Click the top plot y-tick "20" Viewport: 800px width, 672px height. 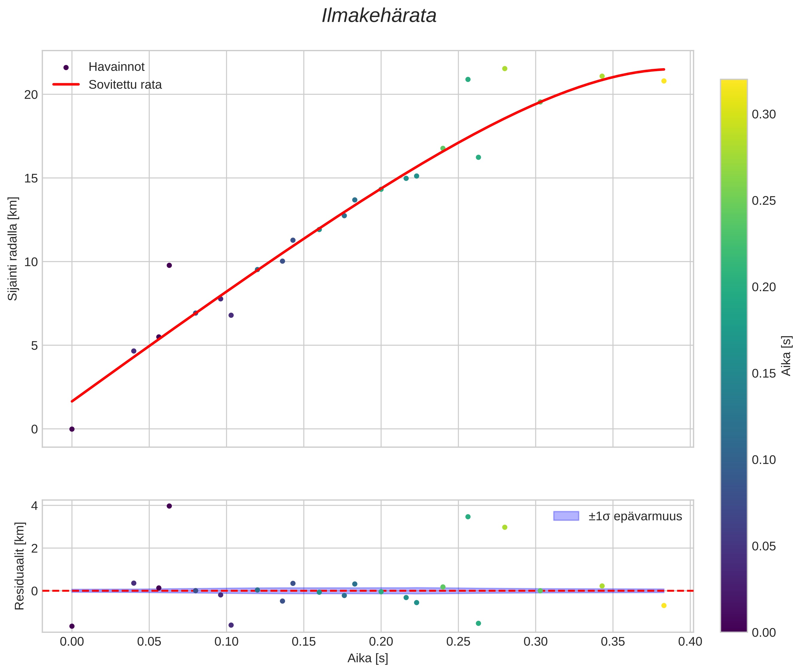pos(31,95)
